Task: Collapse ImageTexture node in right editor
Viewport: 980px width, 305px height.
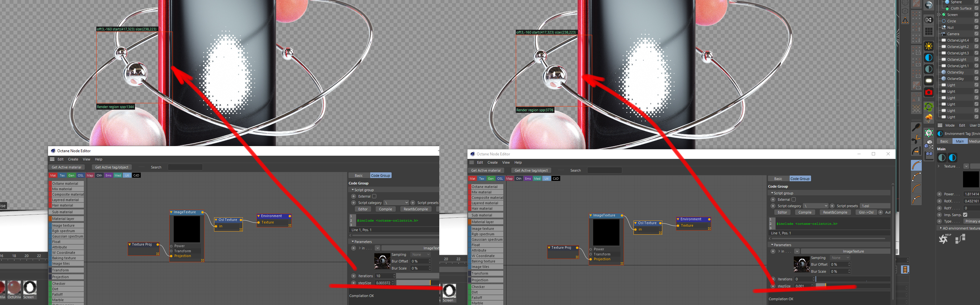Action: (591, 215)
